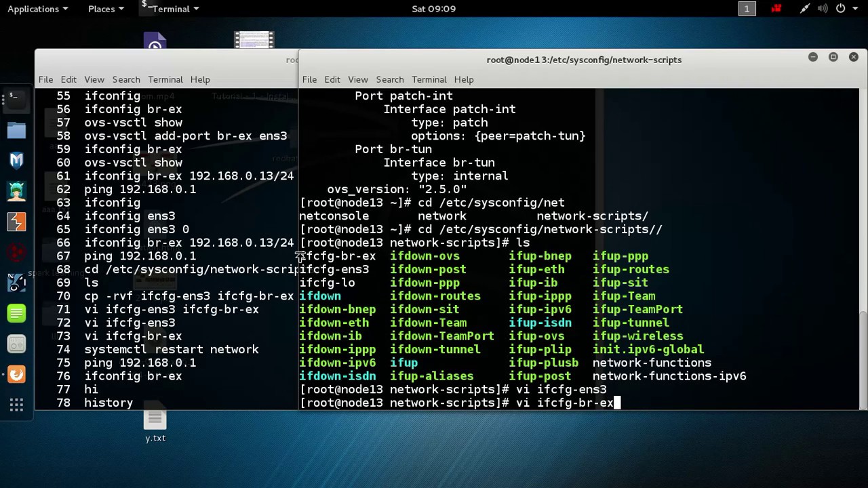Open File menu in front terminal
The image size is (868, 488).
[309, 79]
